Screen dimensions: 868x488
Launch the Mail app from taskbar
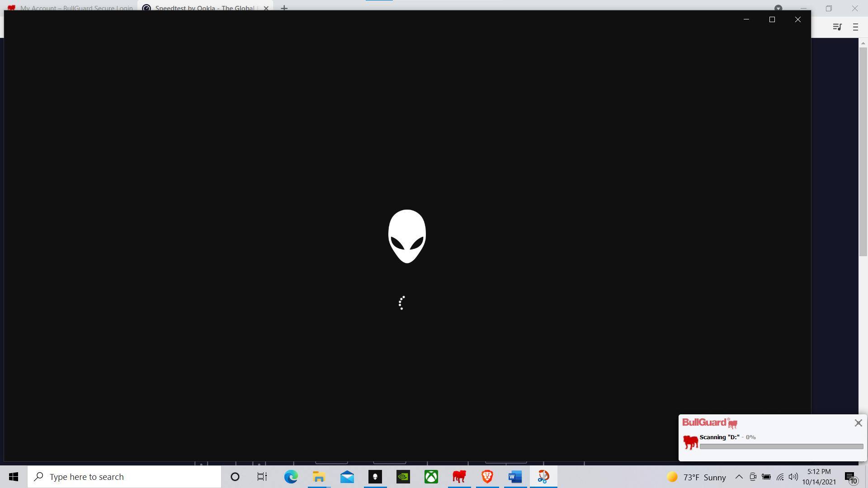[x=347, y=477]
